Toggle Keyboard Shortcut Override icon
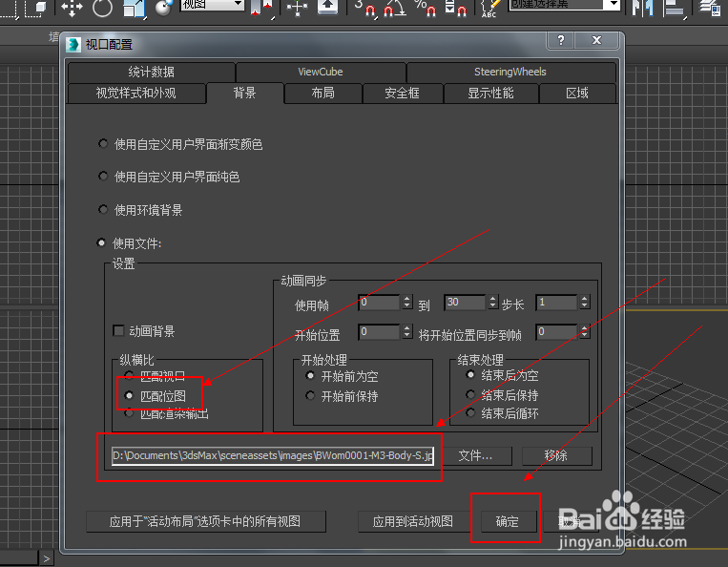This screenshot has width=728, height=567. [x=328, y=7]
